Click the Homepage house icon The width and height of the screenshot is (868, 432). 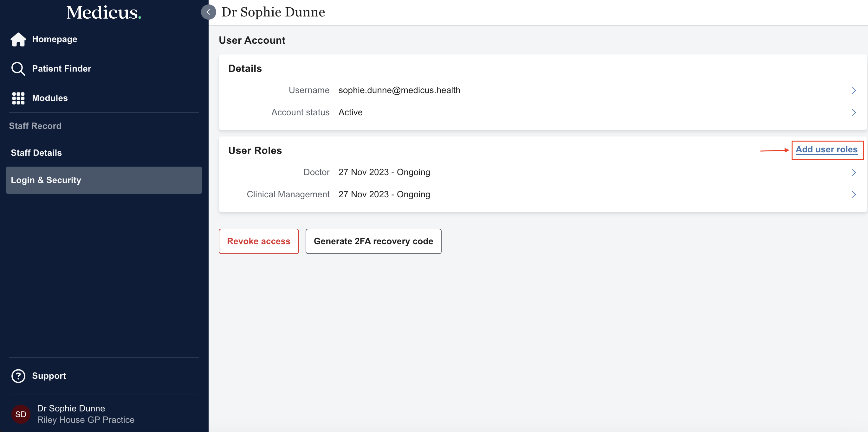click(x=18, y=39)
